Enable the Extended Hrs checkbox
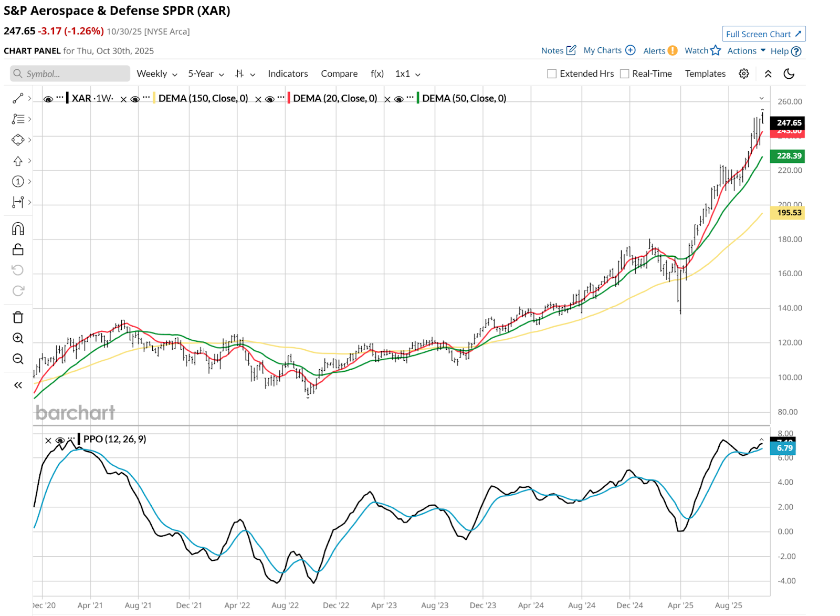840x616 pixels. pos(552,74)
